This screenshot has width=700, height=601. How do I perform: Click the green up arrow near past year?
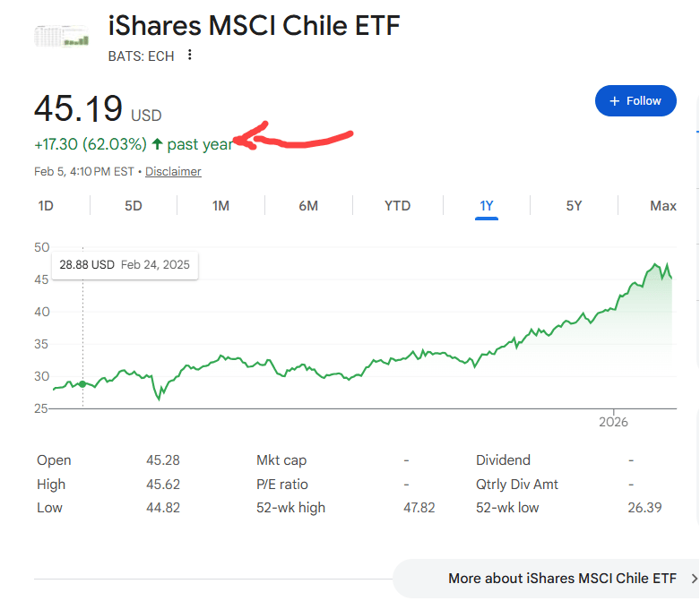coord(157,144)
